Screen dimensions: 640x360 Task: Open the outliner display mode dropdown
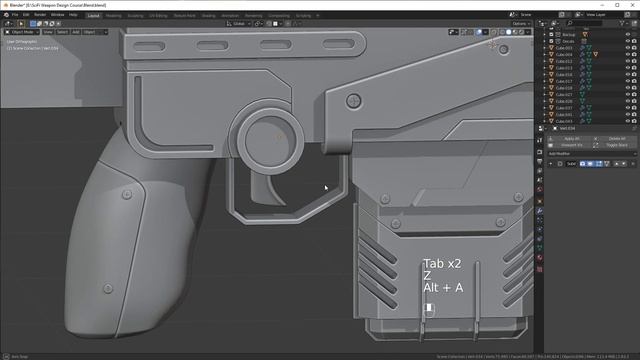click(x=555, y=24)
